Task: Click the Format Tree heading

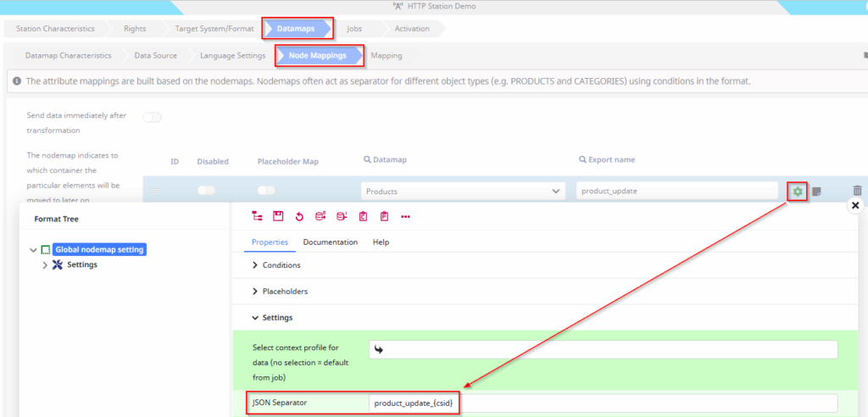Action: click(x=57, y=219)
